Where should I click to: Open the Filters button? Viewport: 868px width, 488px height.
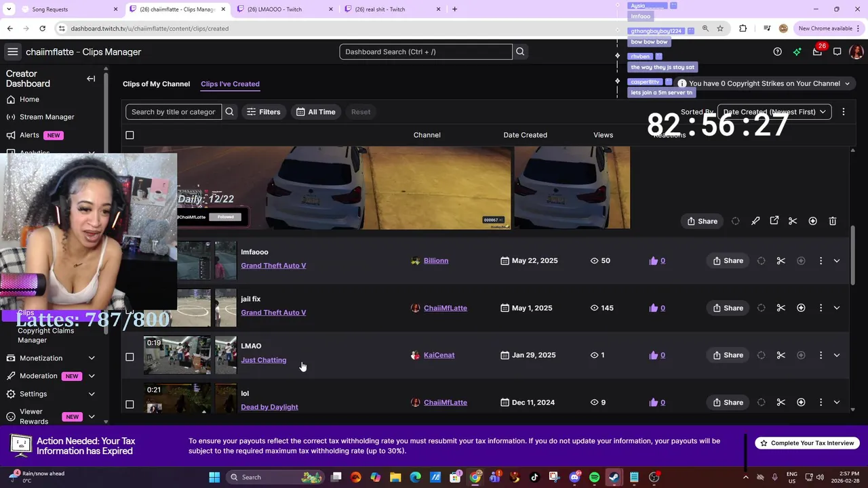263,112
